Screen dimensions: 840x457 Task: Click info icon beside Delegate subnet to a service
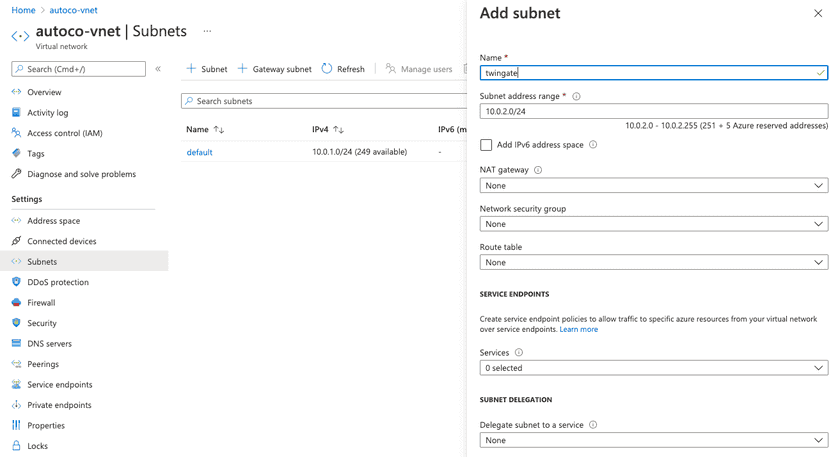tap(593, 425)
